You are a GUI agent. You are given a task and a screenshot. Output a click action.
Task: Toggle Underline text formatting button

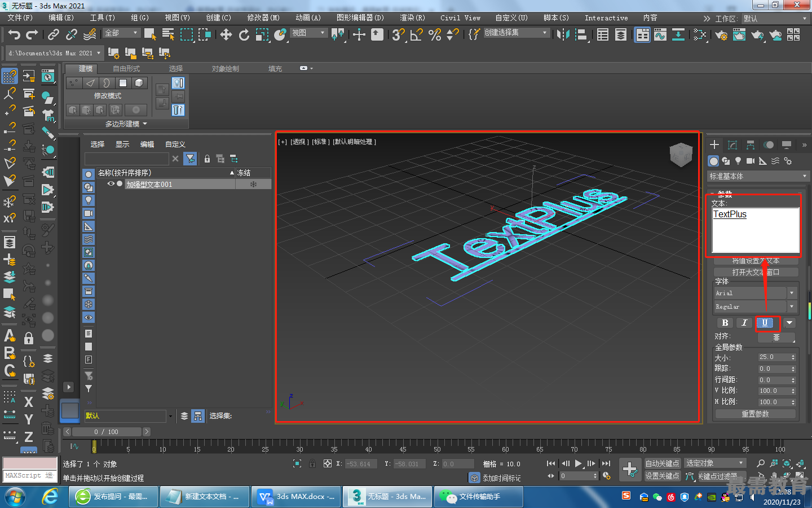click(765, 323)
